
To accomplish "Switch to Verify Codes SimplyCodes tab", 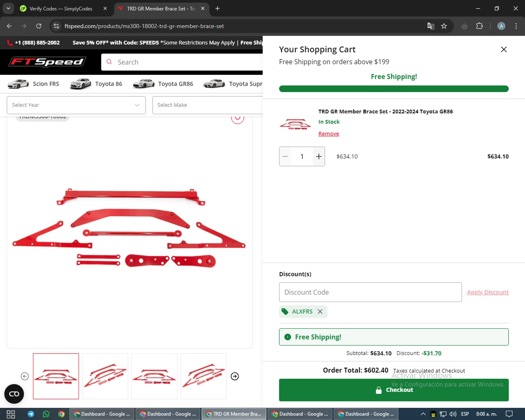I will tap(61, 8).
